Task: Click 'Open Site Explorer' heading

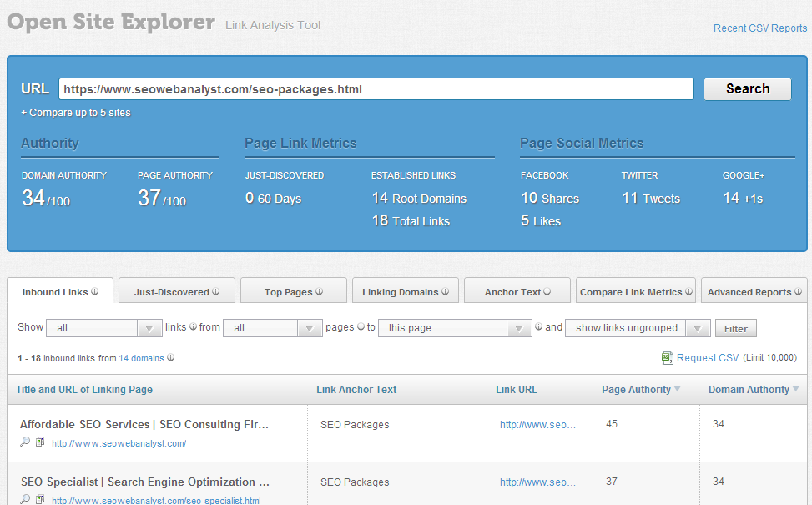Action: click(111, 23)
